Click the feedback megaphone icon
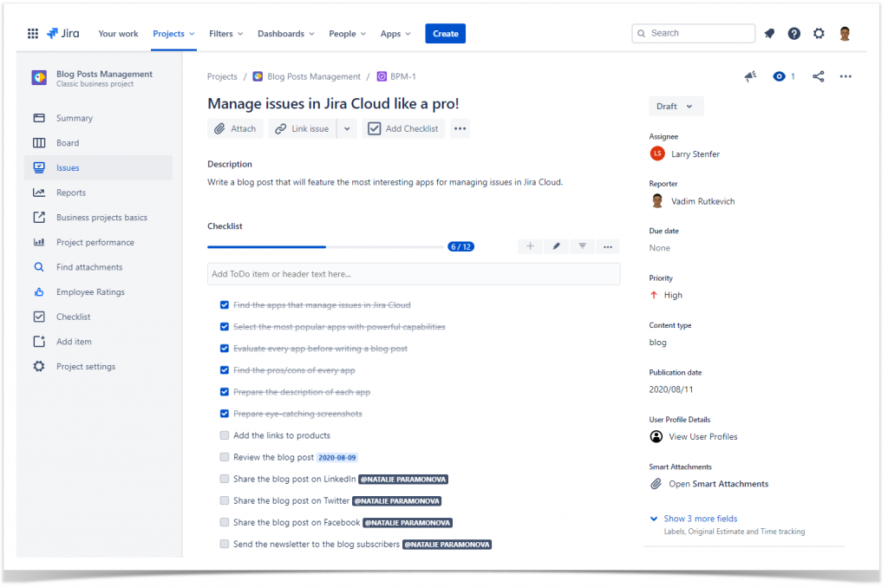 click(x=750, y=76)
